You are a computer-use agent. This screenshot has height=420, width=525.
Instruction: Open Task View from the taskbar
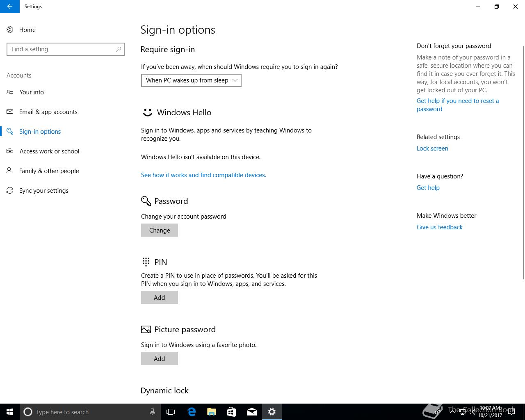(171, 412)
